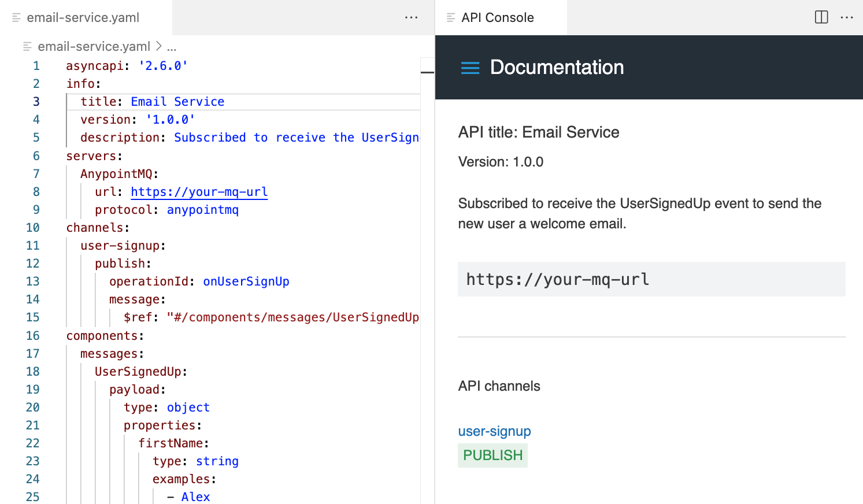The image size is (863, 504).
Task: Click the version '1.0.0' value in editor
Action: (171, 120)
